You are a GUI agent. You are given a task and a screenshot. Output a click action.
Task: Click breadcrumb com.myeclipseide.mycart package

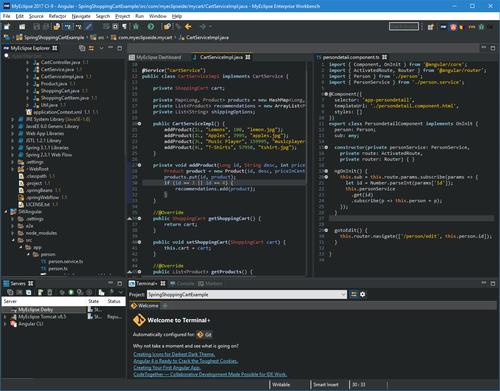(141, 37)
